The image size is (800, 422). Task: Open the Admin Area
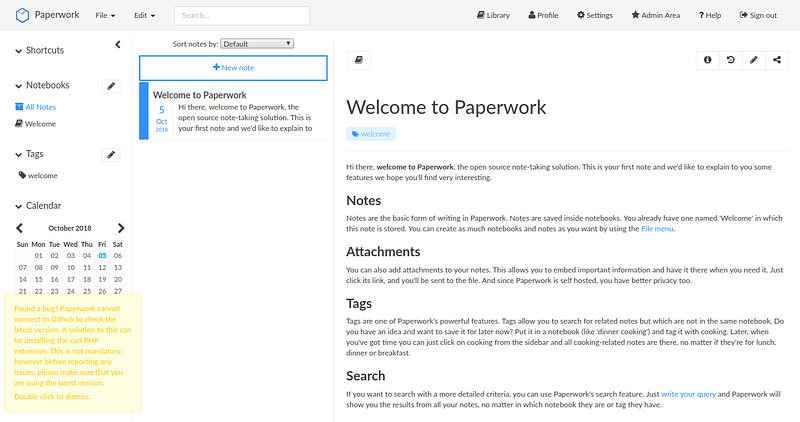coord(655,15)
